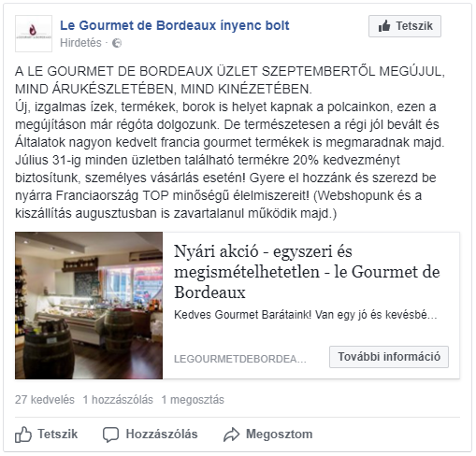This screenshot has height=456, width=476.
Task: View the 27 kedvelés likes list
Action: pos(45,400)
